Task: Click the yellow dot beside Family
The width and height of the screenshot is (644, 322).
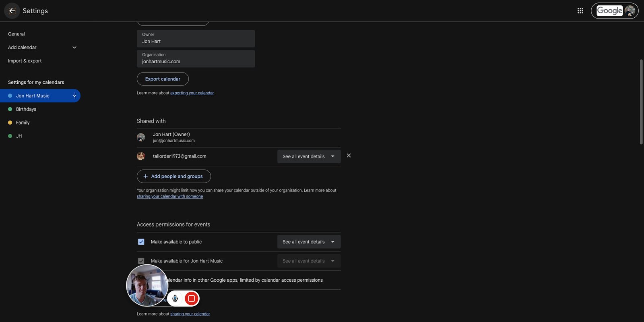Action: [x=10, y=123]
